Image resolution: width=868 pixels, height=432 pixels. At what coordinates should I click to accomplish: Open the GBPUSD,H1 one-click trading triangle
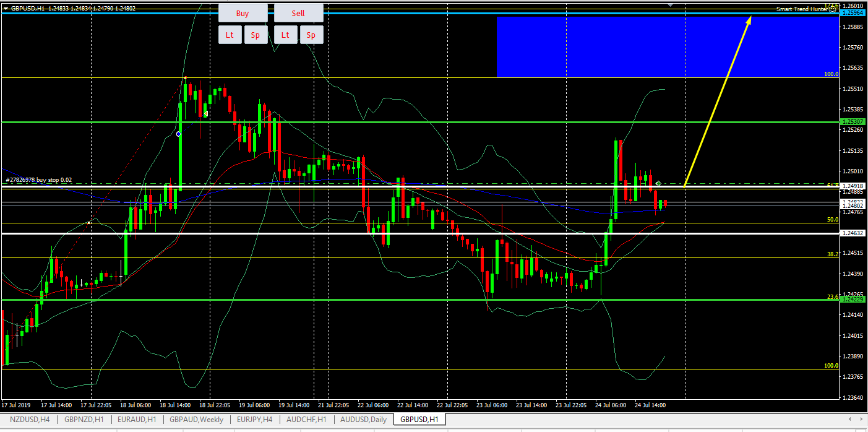tap(6, 9)
